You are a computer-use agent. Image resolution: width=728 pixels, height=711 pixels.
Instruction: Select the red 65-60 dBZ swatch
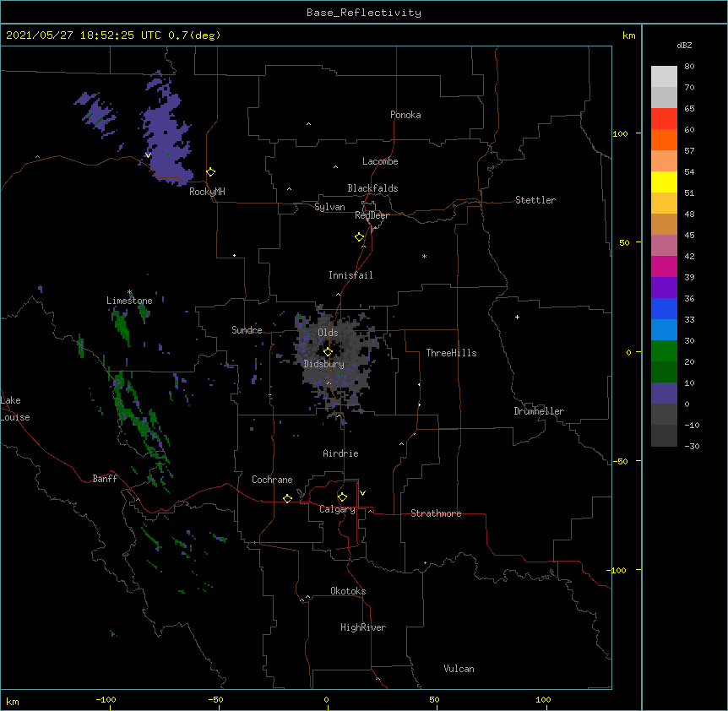pyautogui.click(x=664, y=118)
